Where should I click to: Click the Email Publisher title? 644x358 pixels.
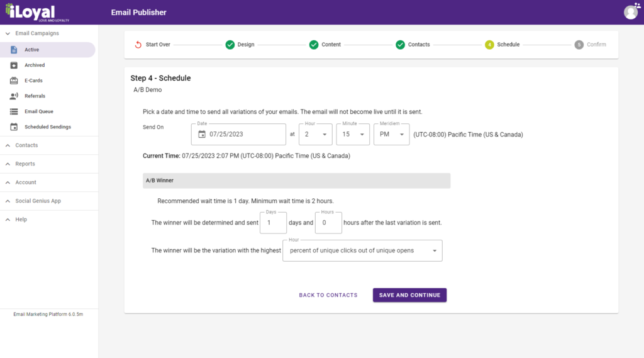tap(139, 13)
